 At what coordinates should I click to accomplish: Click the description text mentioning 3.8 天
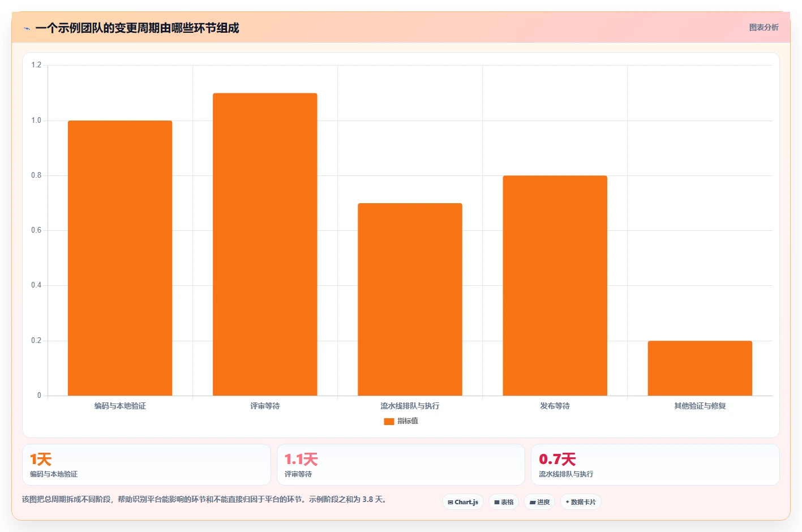point(205,499)
